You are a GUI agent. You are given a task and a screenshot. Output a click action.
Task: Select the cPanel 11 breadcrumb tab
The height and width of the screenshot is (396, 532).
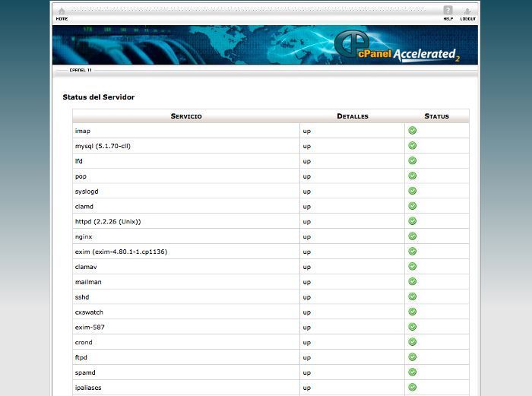click(81, 70)
